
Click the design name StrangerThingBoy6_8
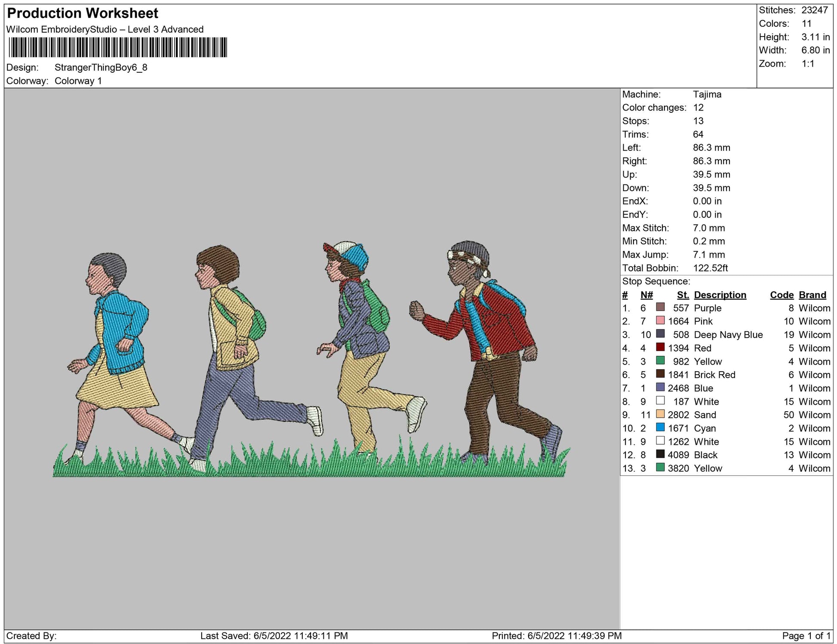(x=101, y=68)
